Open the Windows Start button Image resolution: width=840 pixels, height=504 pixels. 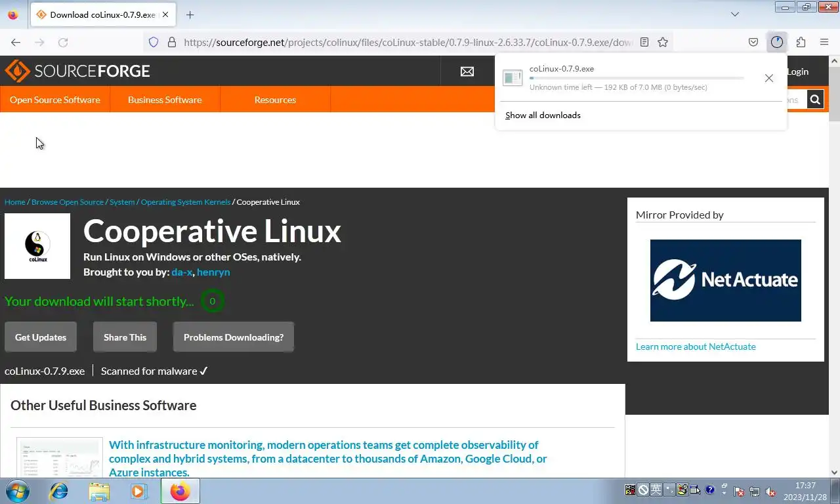(x=18, y=491)
